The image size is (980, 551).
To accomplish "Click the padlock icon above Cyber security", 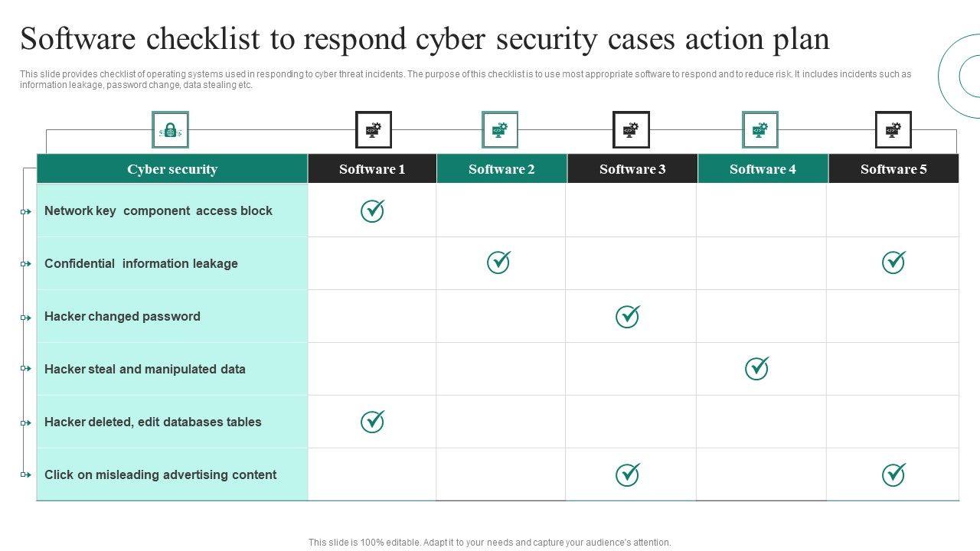I will coord(170,130).
